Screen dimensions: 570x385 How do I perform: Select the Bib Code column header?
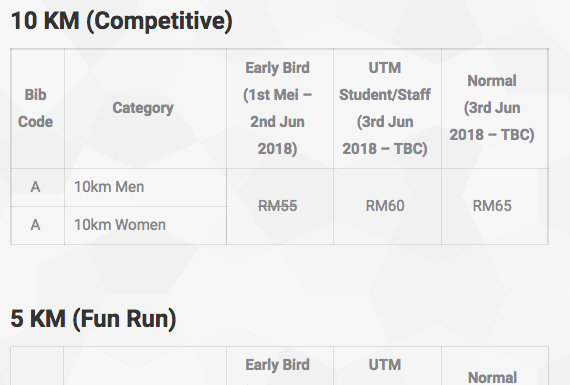point(36,108)
